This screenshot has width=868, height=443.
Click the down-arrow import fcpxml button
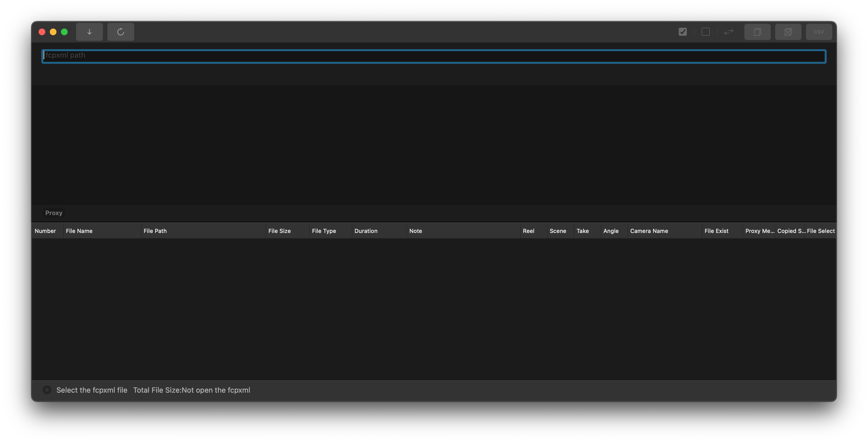click(89, 32)
